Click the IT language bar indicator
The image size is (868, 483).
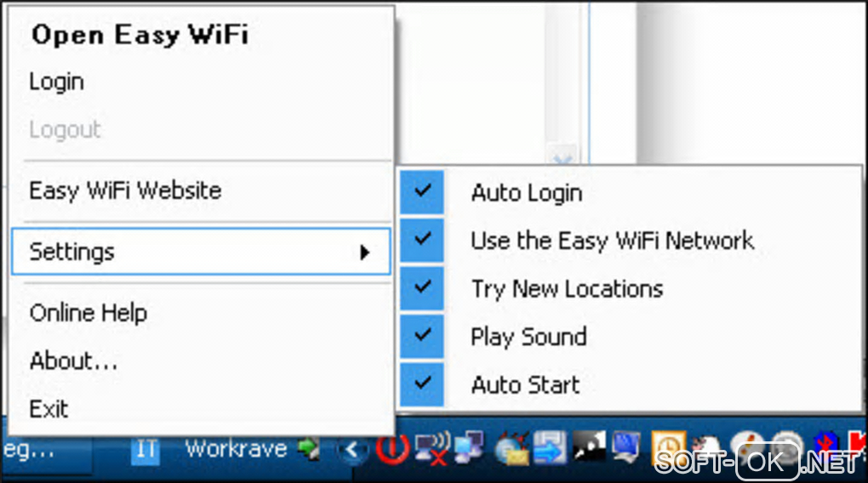146,450
